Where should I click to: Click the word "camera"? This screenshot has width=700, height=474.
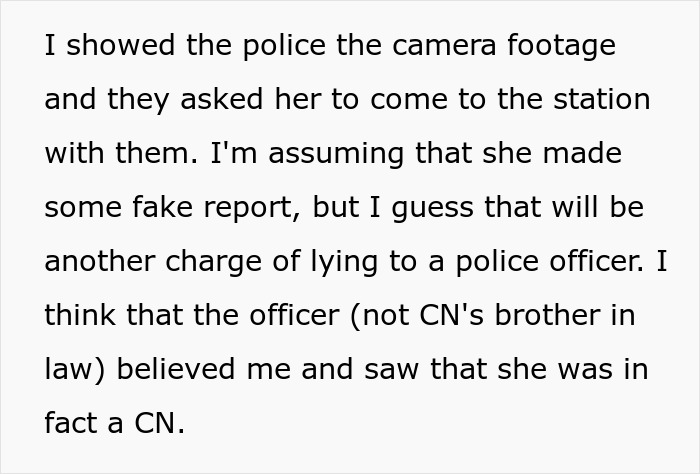(444, 45)
